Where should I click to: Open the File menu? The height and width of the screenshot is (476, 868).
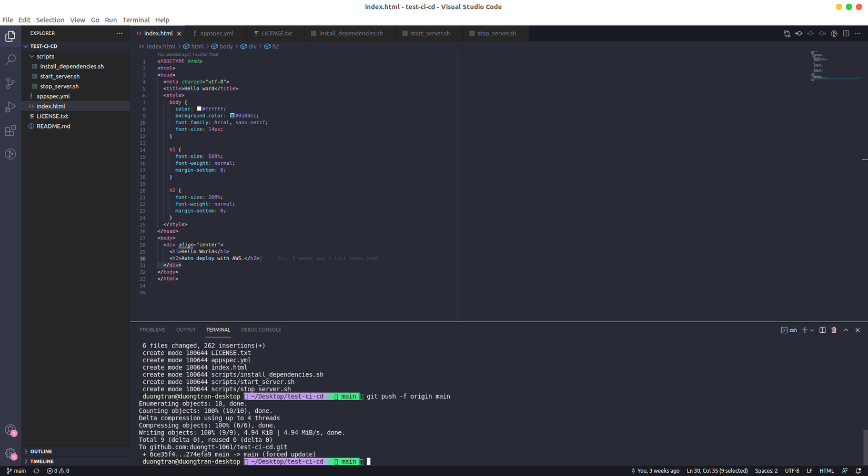pos(8,20)
